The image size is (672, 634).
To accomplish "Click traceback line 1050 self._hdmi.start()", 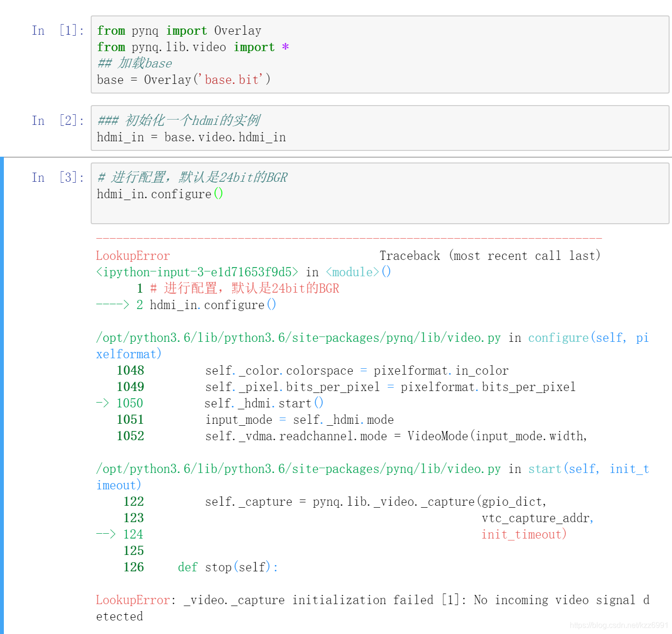I will click(209, 404).
